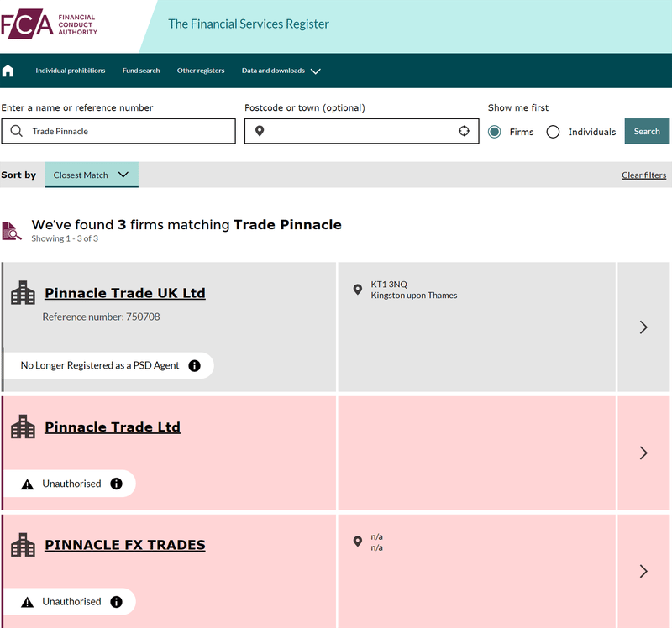672x628 pixels.
Task: Show info for Pinnacle Trade Ltd Unauthorised status
Action: pos(116,484)
